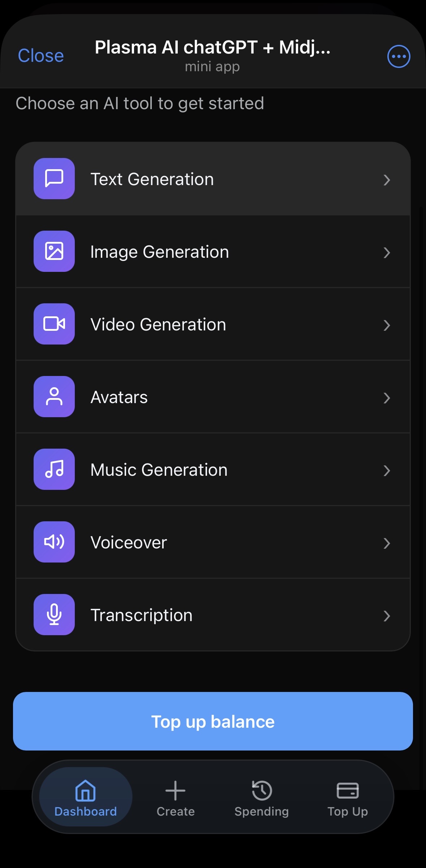Switch to the Create tab

coord(176,798)
